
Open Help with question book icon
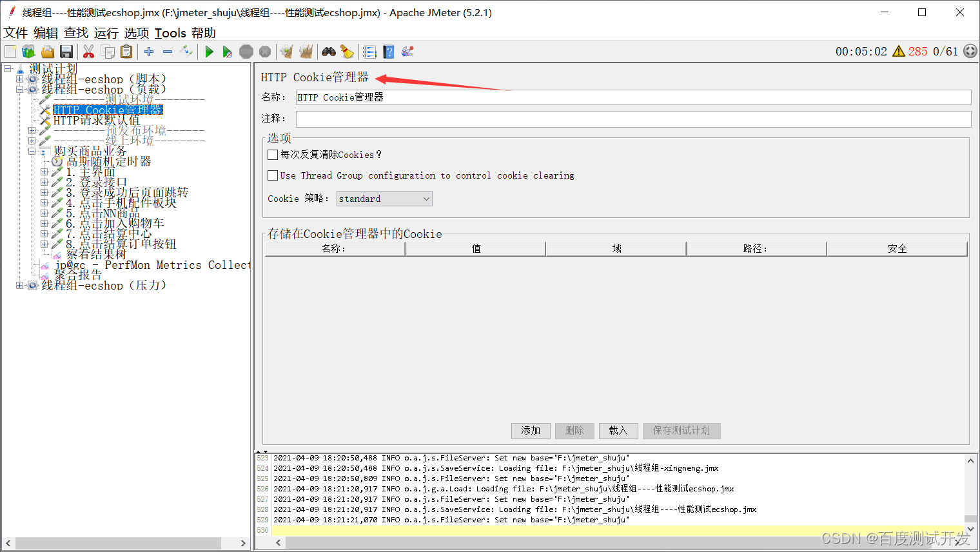pyautogui.click(x=388, y=52)
